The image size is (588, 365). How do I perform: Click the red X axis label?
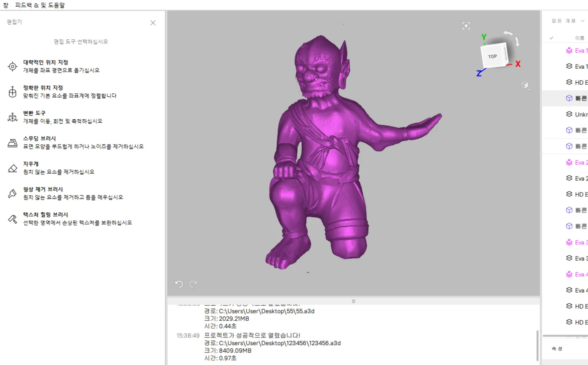(x=518, y=64)
